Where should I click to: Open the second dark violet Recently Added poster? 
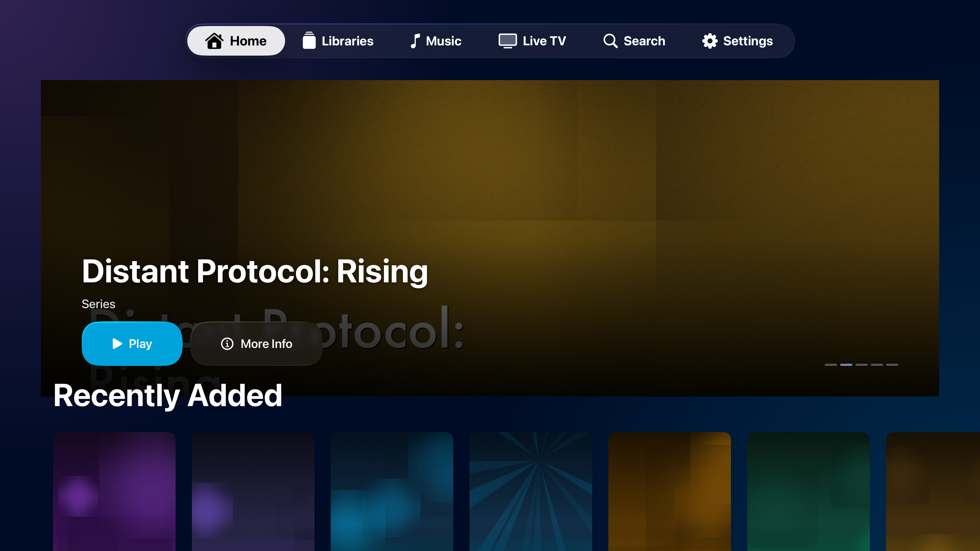coord(253,491)
